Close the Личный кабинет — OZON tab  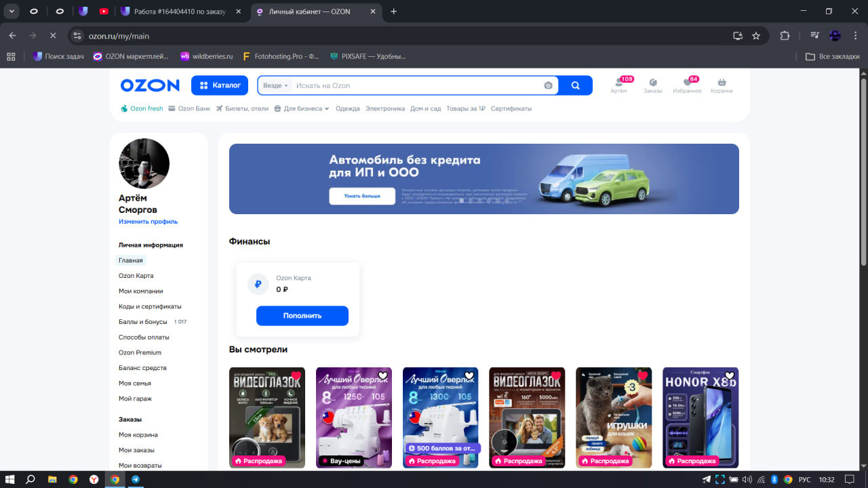coord(373,12)
